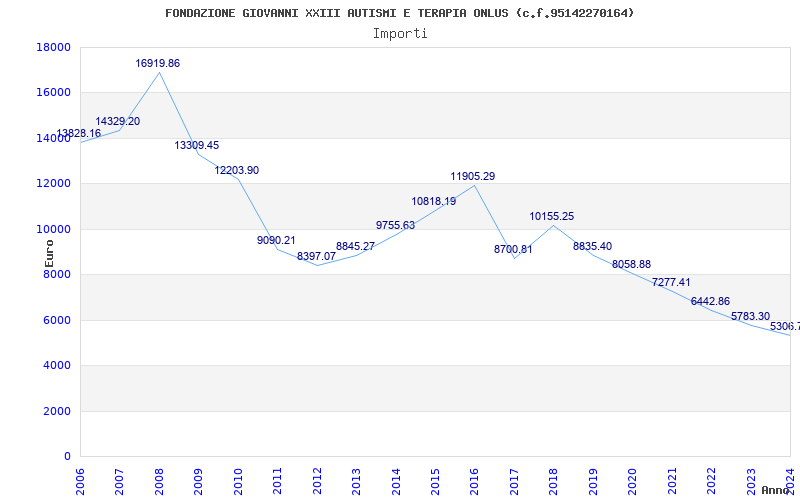Click the Euro vertical axis title
This screenshot has height=500, width=800.
point(49,253)
